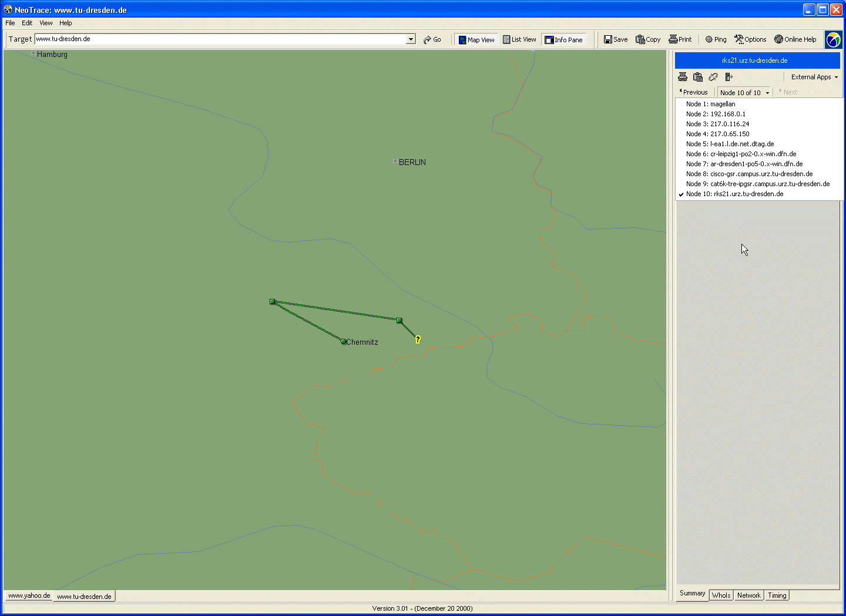Select Node 10: rks21.urz.tu-dresden.de

(x=759, y=194)
